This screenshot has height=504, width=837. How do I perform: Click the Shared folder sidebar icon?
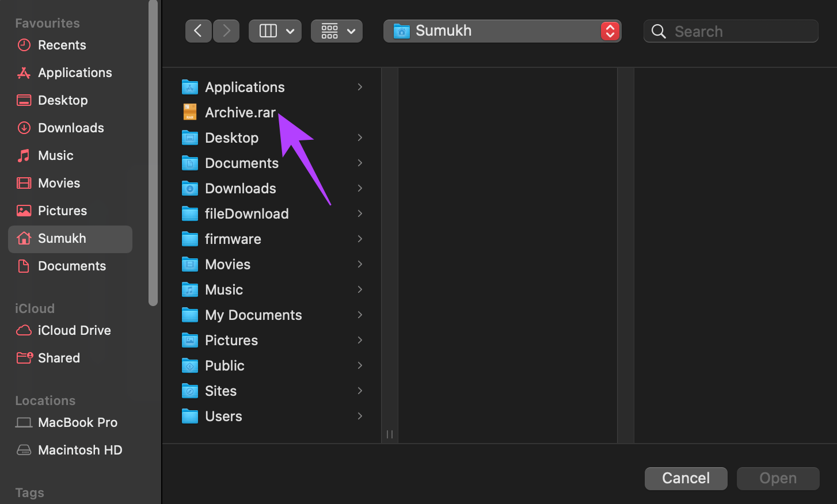click(x=24, y=358)
